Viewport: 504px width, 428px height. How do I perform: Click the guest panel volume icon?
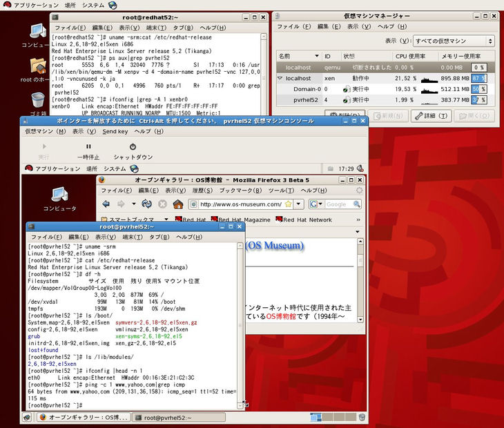[360, 168]
